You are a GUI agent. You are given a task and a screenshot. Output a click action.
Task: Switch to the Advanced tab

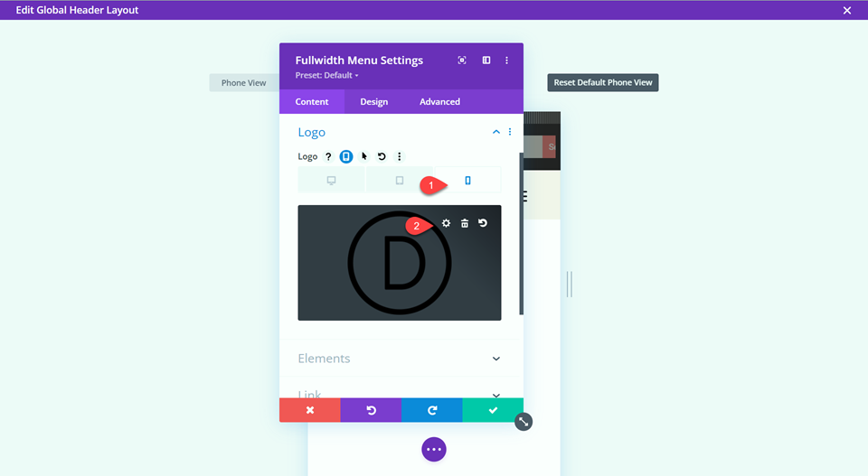tap(439, 102)
